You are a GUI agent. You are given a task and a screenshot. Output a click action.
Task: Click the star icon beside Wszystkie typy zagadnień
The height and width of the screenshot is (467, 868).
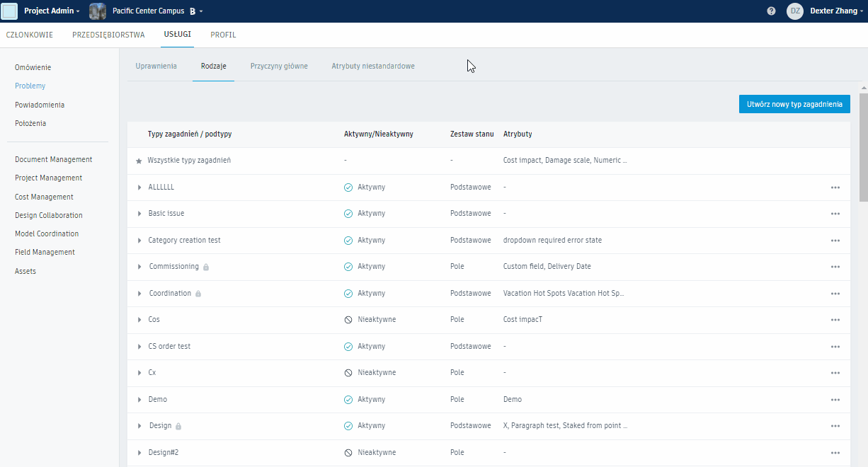[139, 161]
